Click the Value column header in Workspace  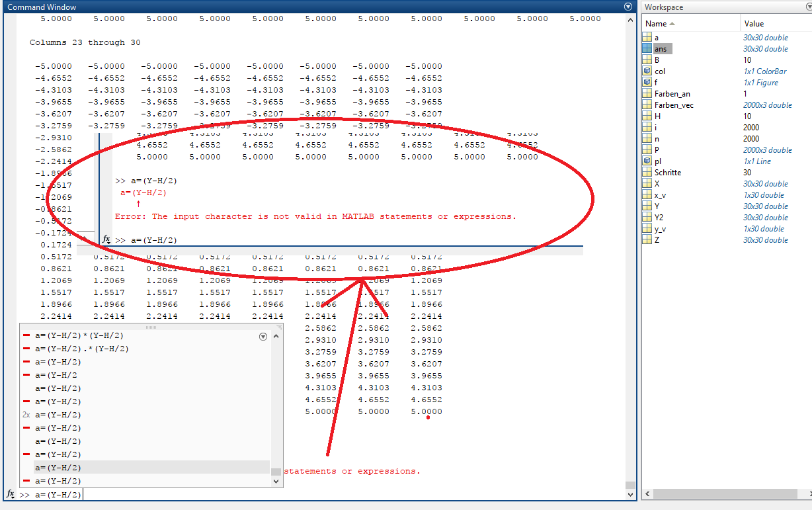[x=754, y=24]
